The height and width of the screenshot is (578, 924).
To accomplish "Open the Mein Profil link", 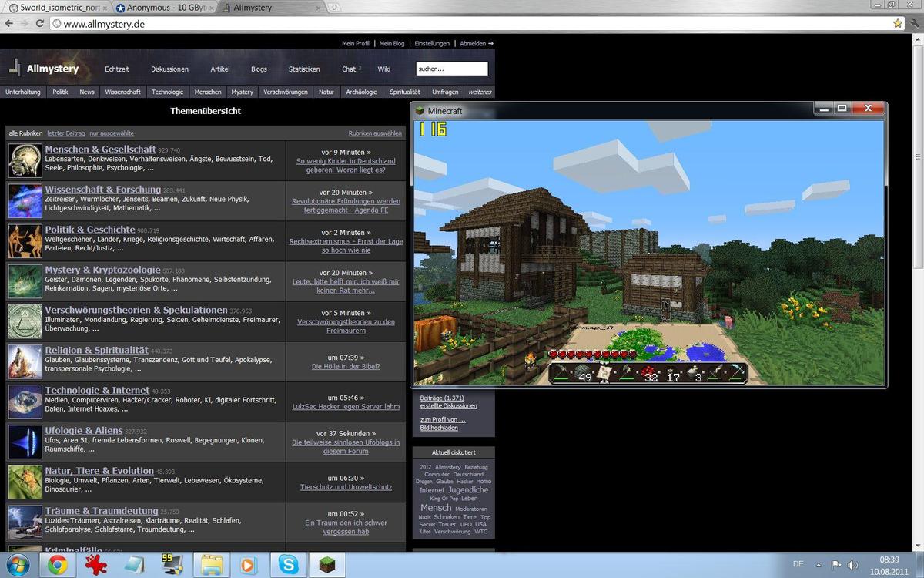I will coord(356,44).
